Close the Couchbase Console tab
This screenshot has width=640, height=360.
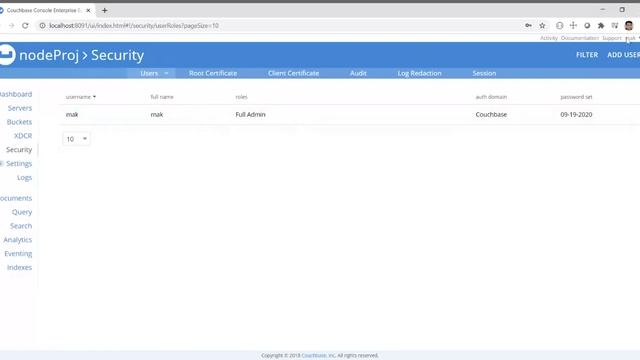tap(88, 10)
